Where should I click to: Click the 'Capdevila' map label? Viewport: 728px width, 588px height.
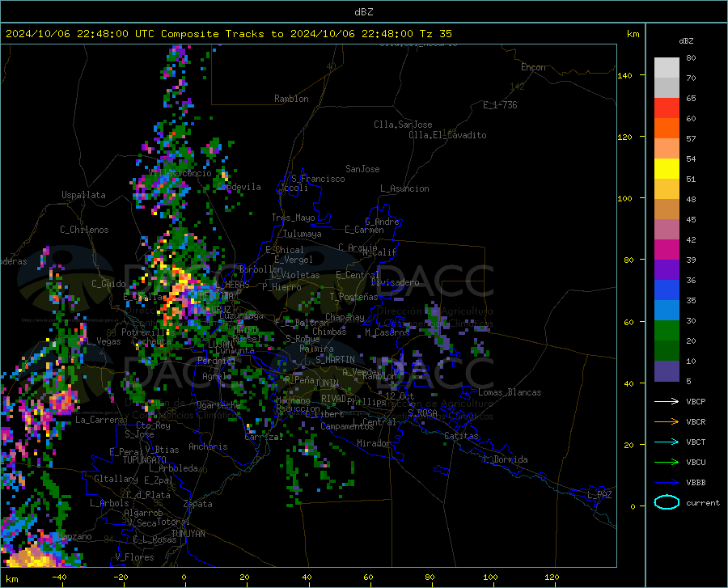pos(239,187)
